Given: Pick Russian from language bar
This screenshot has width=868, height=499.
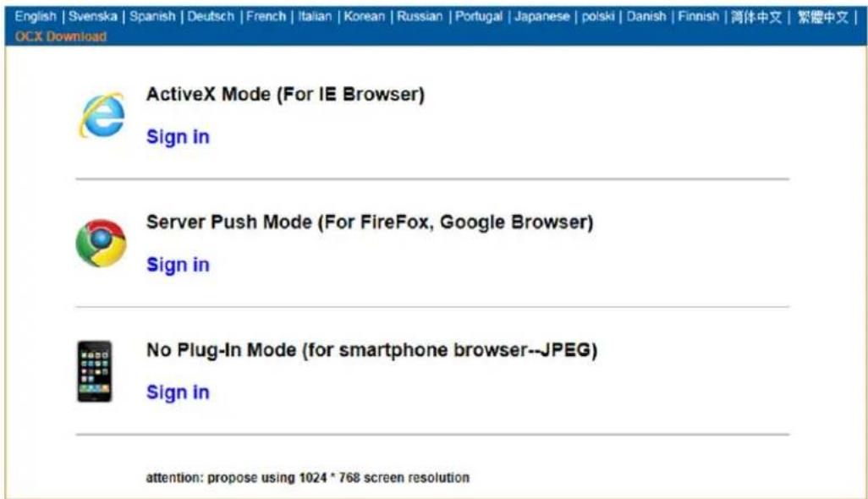Looking at the screenshot, I should pos(420,17).
